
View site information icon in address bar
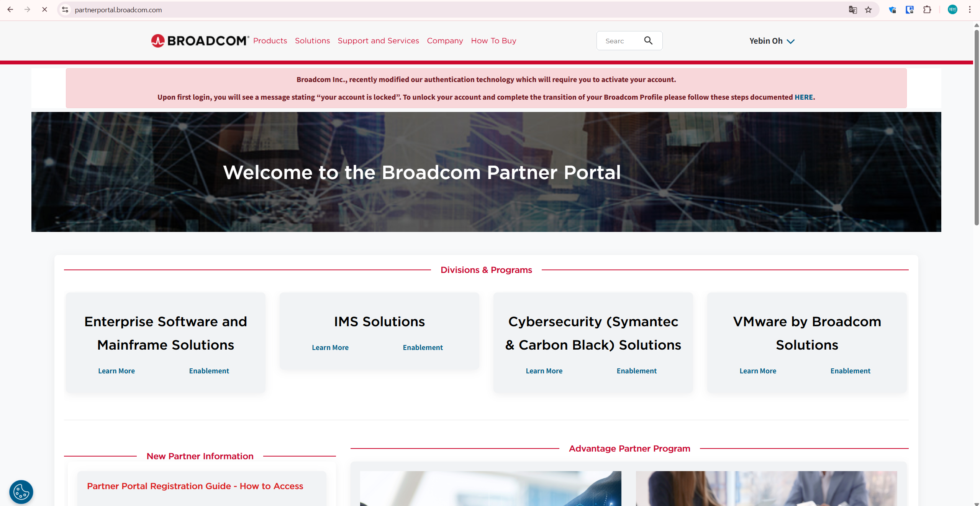pyautogui.click(x=66, y=10)
